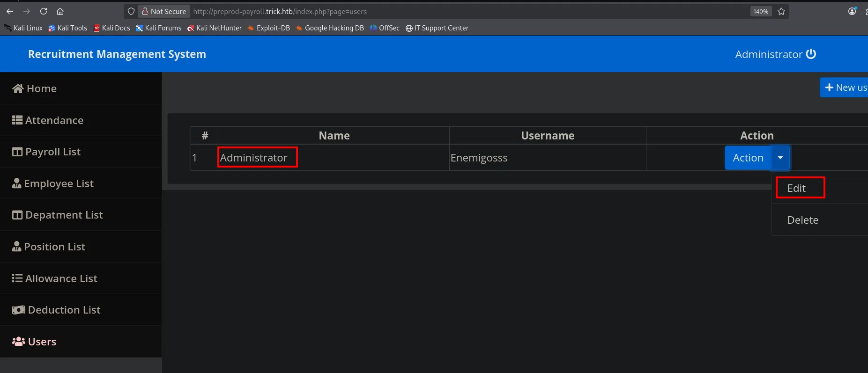Viewport: 868px width, 373px height.
Task: Click the Users group icon in sidebar
Action: (19, 342)
